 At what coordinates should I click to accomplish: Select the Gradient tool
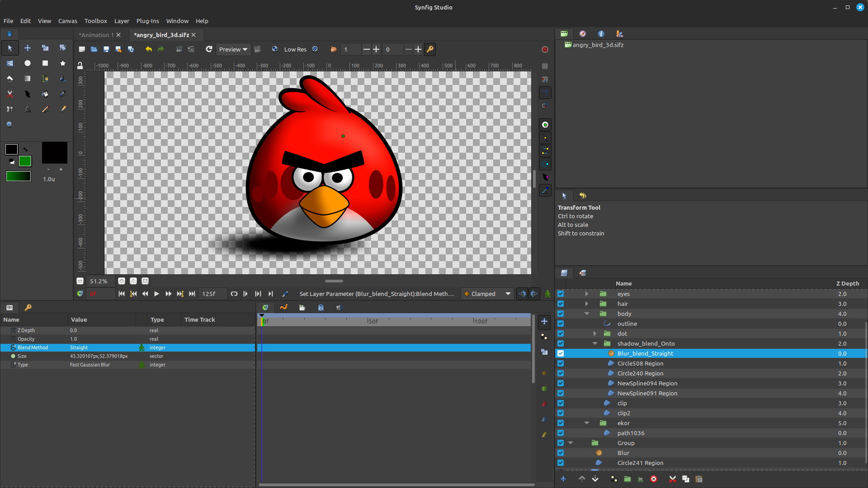pos(28,79)
